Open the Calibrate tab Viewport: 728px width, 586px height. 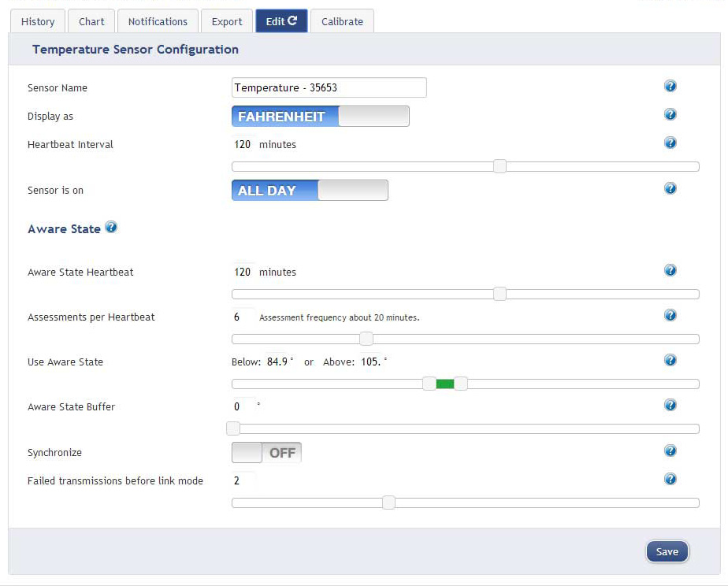pyautogui.click(x=342, y=21)
